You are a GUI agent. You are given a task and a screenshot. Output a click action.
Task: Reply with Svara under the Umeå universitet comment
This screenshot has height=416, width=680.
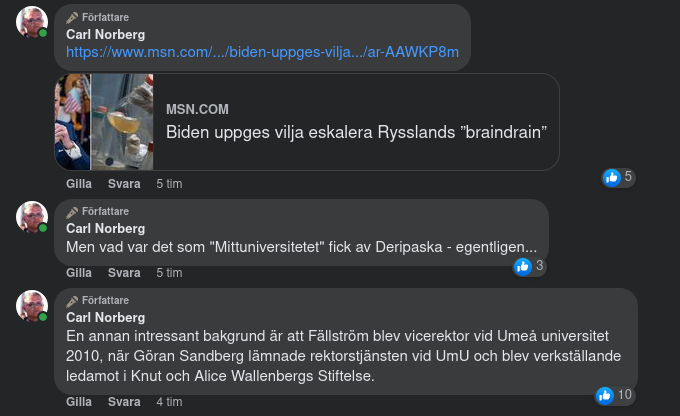coord(124,402)
